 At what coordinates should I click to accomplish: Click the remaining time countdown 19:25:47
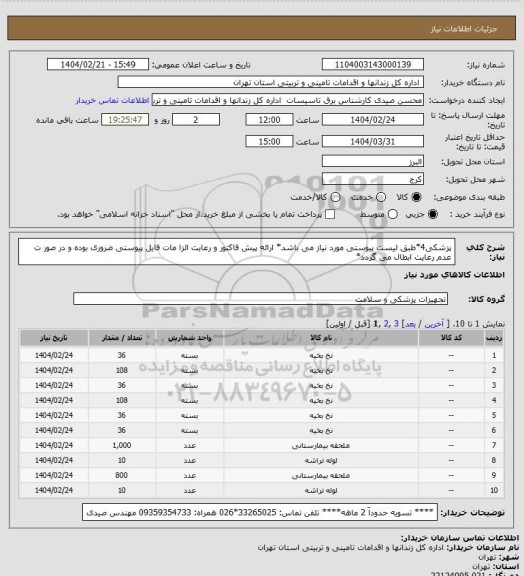125,120
